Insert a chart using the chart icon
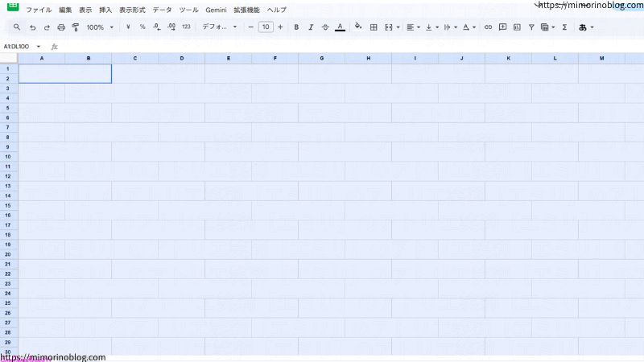This screenshot has height=362, width=644. [517, 27]
